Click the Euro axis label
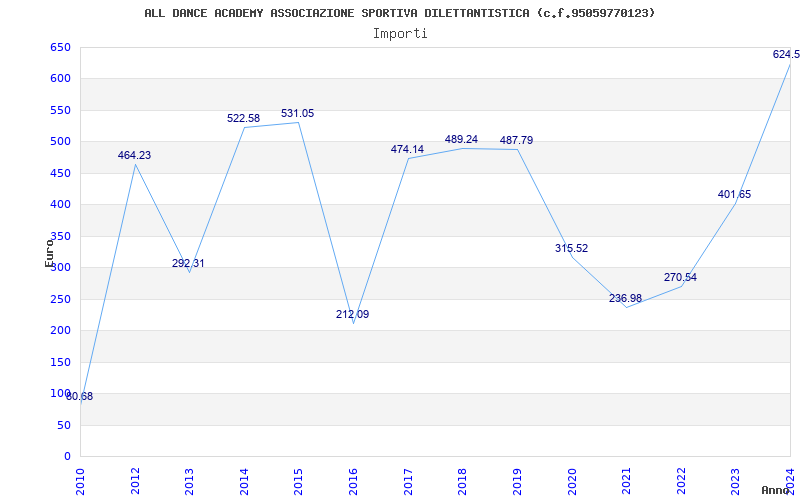The height and width of the screenshot is (500, 800). click(x=49, y=253)
